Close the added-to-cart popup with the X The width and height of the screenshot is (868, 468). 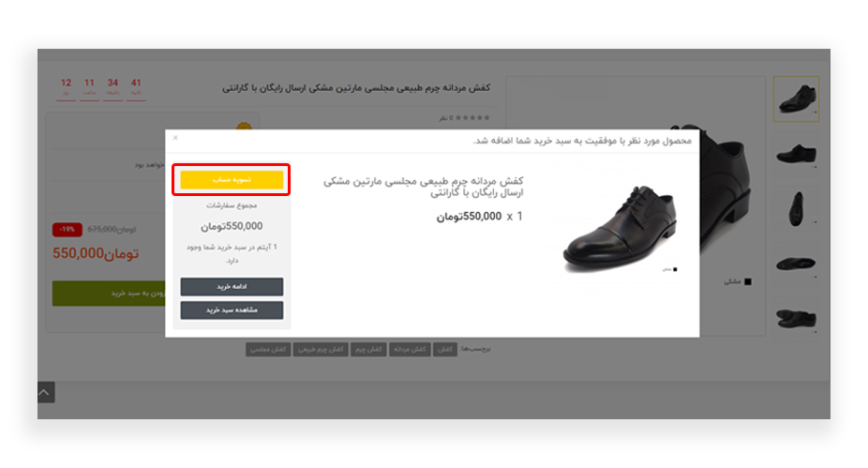coord(175,138)
